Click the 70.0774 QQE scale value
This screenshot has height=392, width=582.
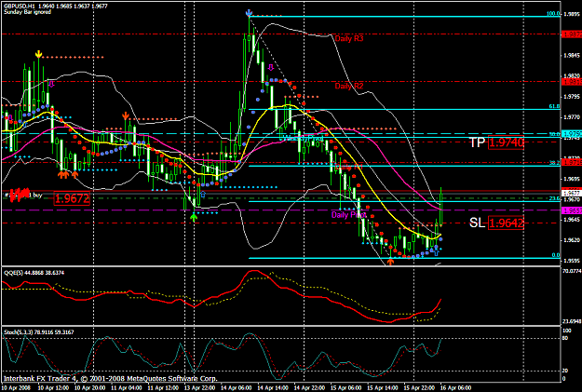coord(572,271)
